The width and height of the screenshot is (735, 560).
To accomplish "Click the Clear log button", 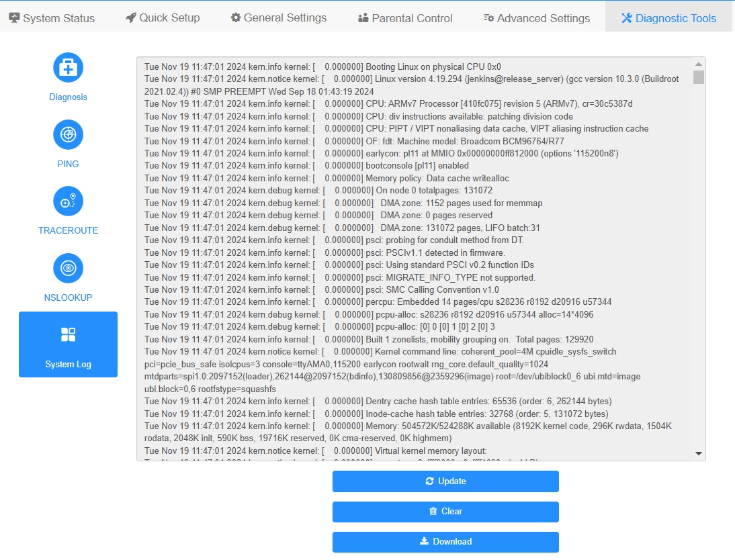I will click(446, 511).
